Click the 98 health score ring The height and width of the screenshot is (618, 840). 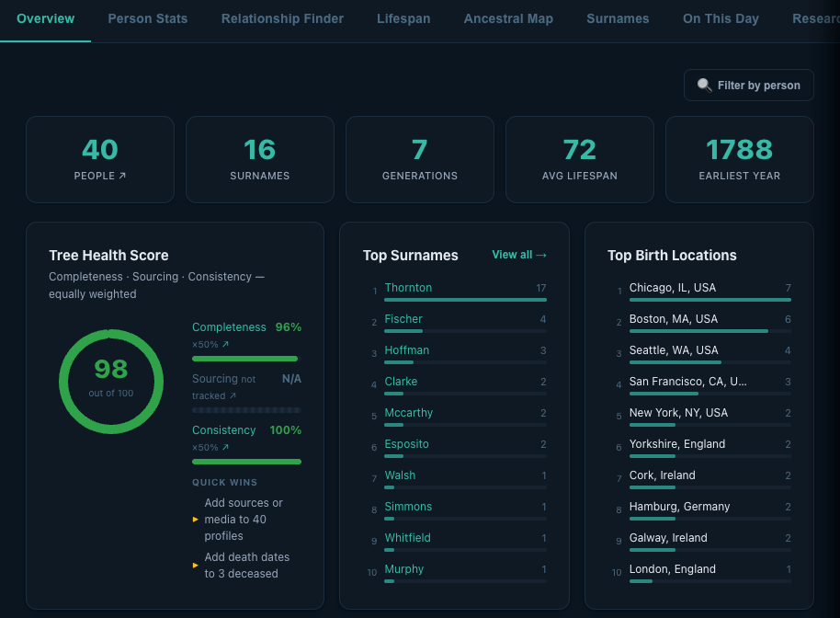click(111, 382)
